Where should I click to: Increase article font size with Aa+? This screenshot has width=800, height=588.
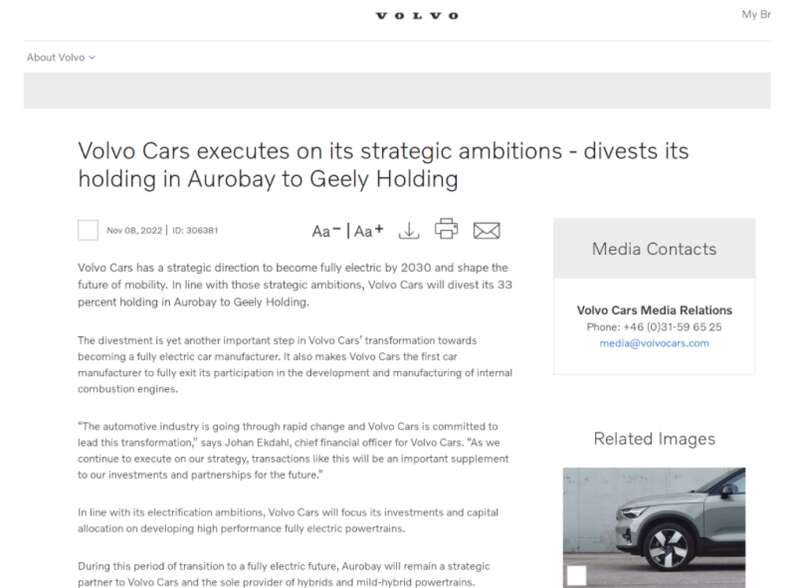(369, 231)
